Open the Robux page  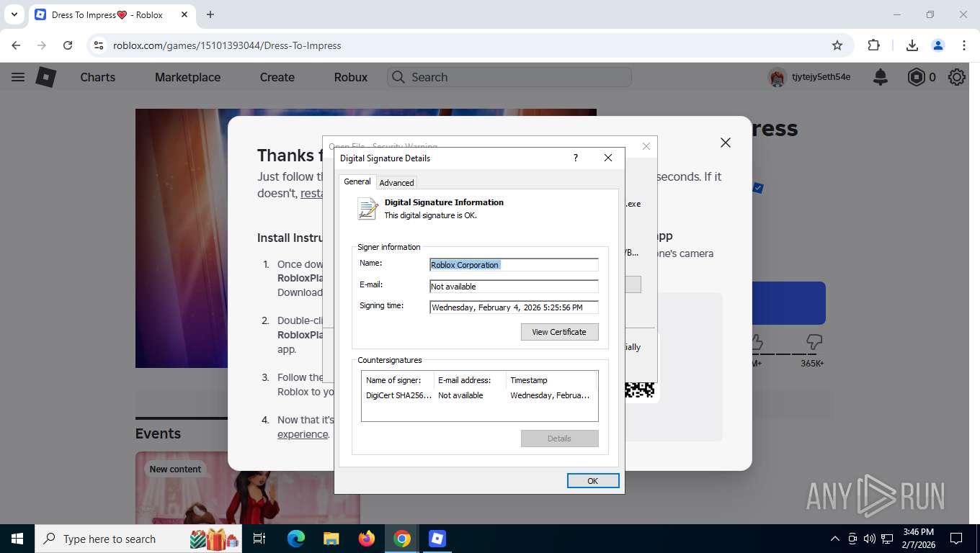(351, 77)
